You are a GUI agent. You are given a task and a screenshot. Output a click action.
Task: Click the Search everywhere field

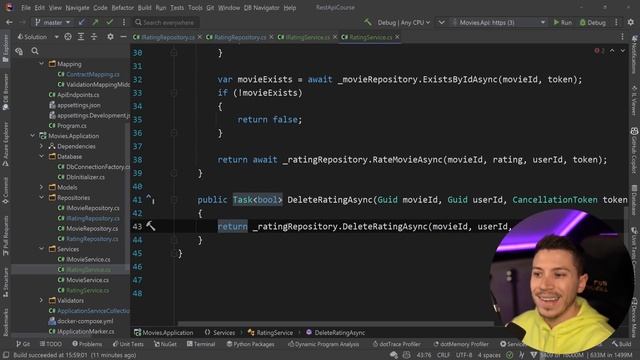click(x=166, y=22)
